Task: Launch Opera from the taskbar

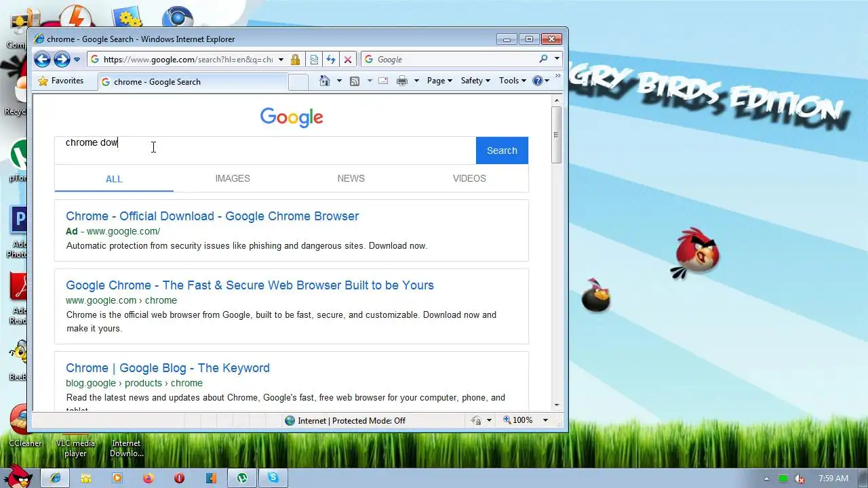Action: point(179,479)
